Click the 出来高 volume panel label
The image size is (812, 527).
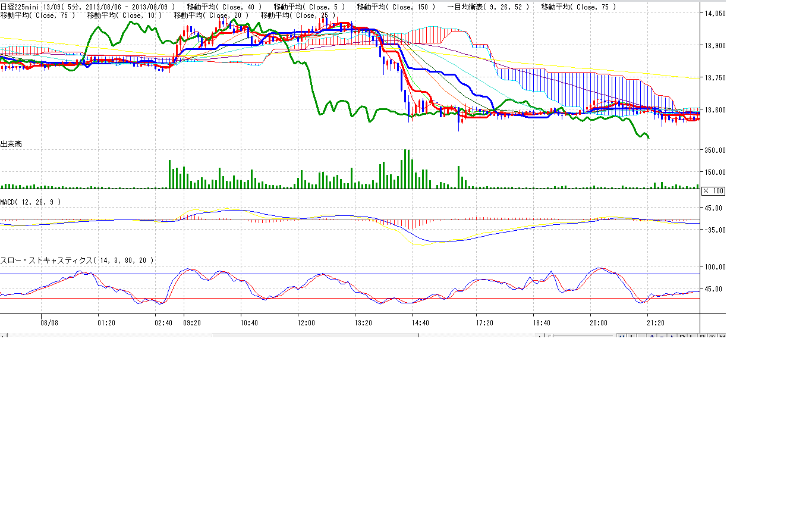(x=11, y=145)
